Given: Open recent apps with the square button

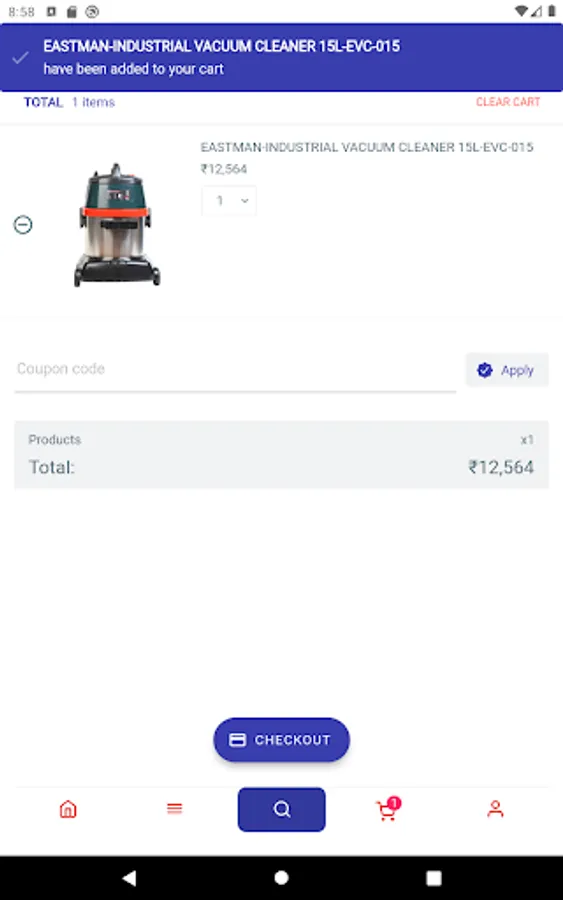Looking at the screenshot, I should 434,878.
